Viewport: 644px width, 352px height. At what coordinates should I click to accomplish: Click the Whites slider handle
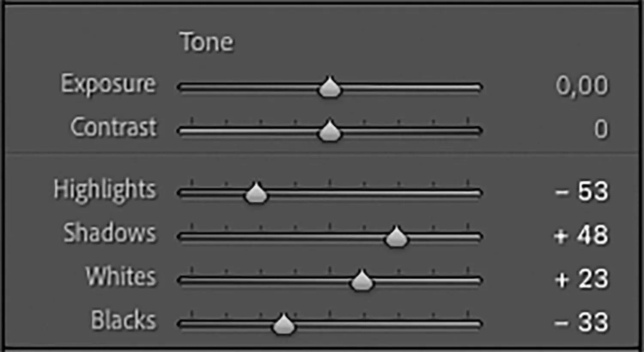coord(361,281)
